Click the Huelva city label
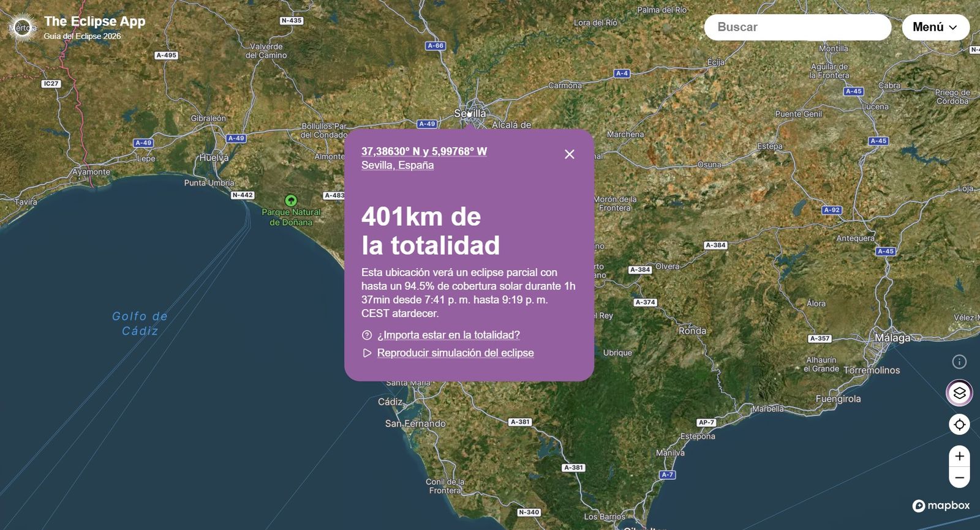 coord(214,157)
